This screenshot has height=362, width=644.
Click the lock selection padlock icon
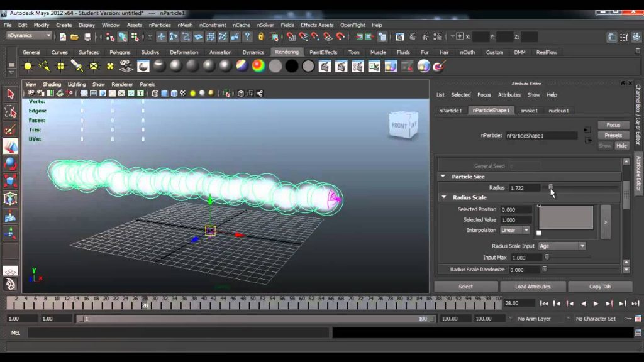coord(261,37)
